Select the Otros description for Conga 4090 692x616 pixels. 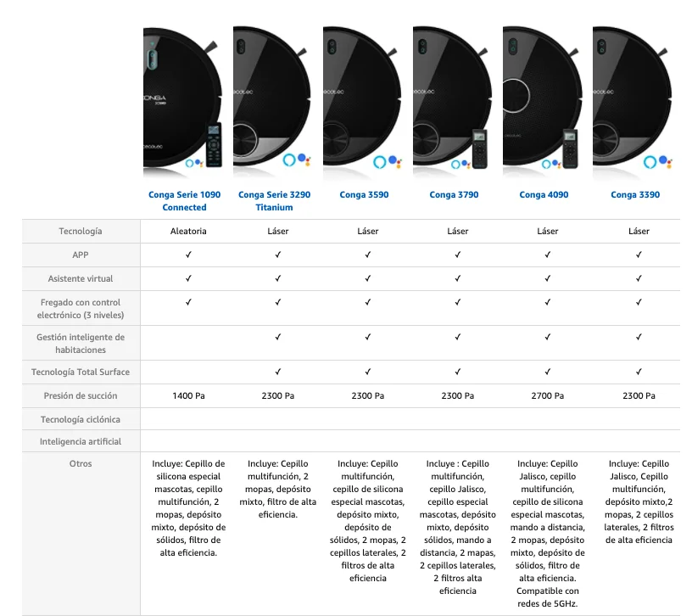point(548,534)
